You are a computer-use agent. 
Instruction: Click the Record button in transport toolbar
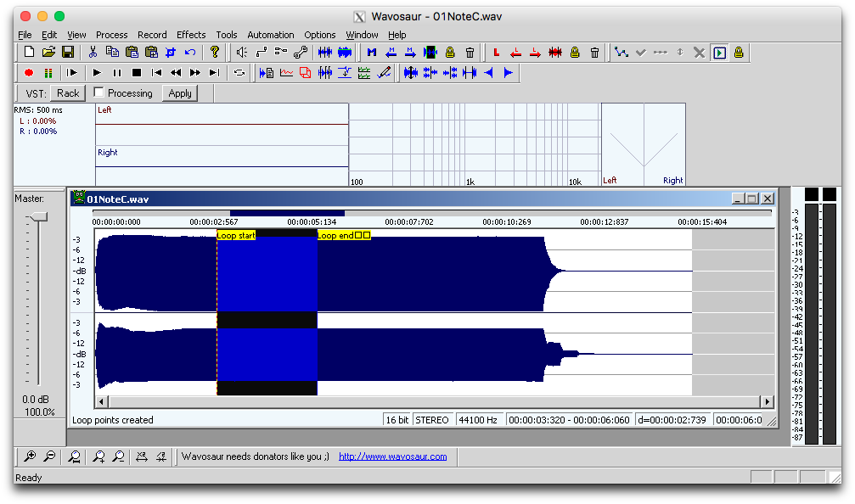point(28,73)
